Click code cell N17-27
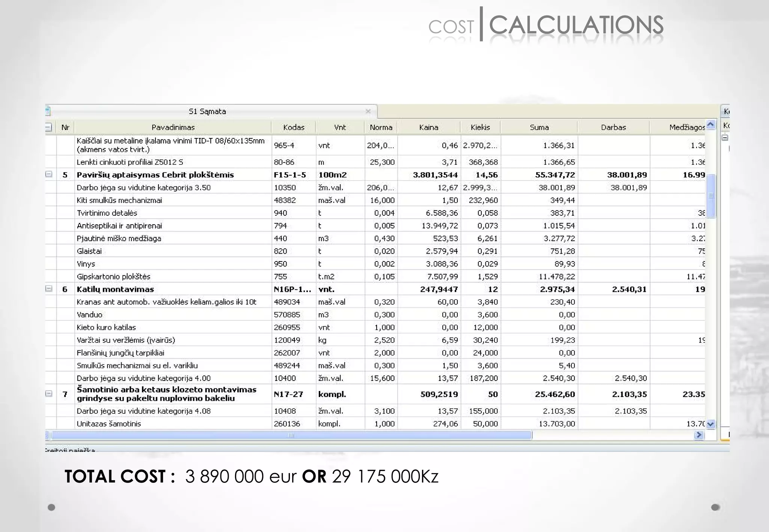This screenshot has width=769, height=532. click(x=294, y=394)
